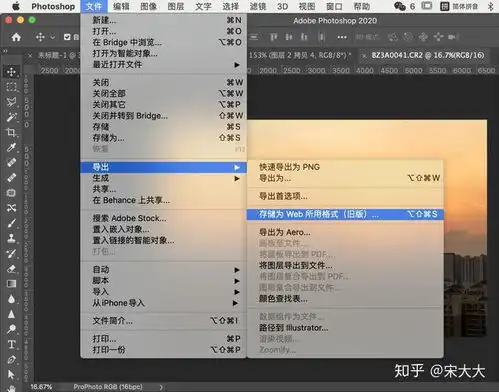Open the 视图 menu

[307, 6]
